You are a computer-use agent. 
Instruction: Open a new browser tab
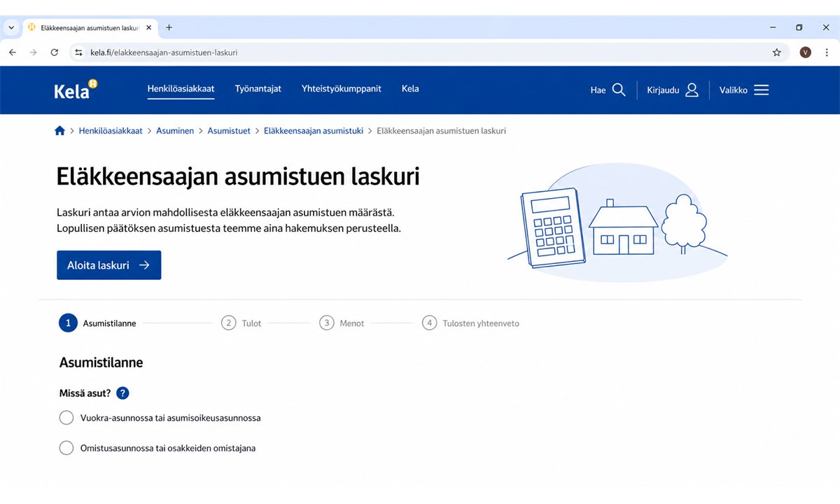coord(169,28)
